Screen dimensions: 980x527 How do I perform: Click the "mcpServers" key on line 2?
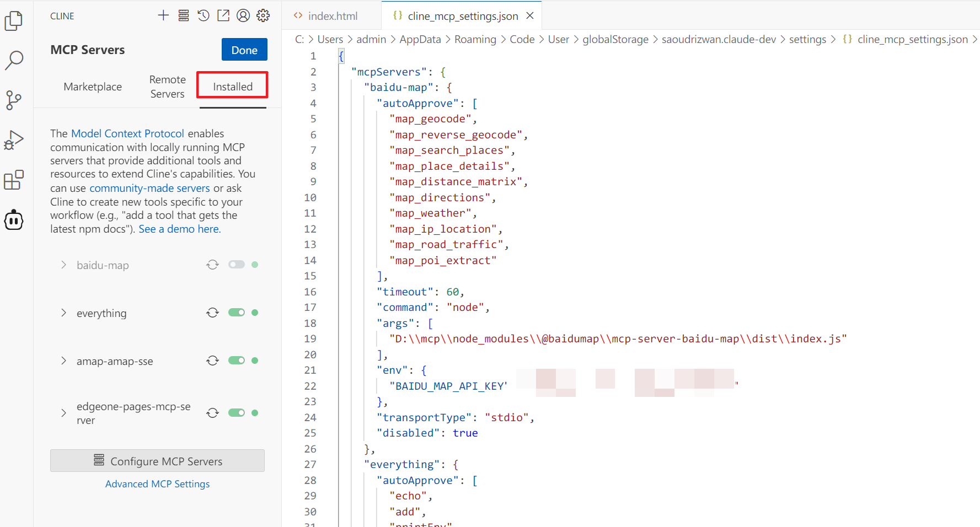[x=389, y=72]
